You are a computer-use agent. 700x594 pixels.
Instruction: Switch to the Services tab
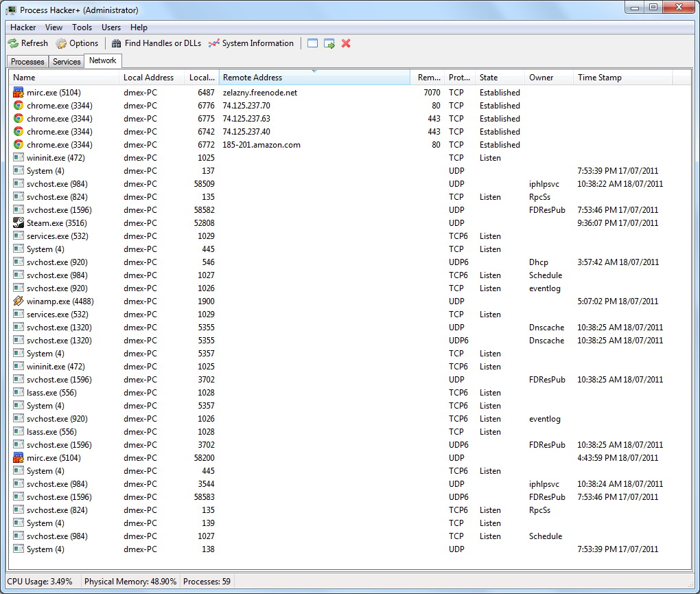coord(67,62)
